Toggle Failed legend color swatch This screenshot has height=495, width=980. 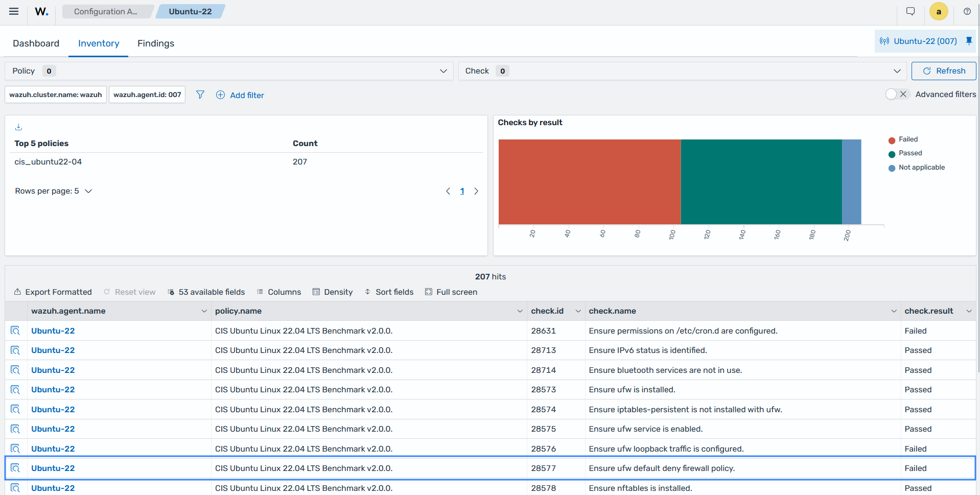tap(892, 140)
